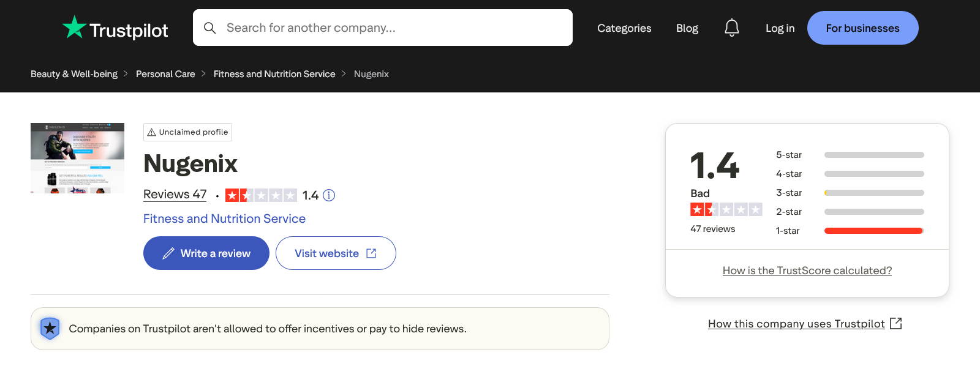Screen dimensions: 980x366
Task: Select the 5-star rating filter row
Action: click(x=850, y=155)
